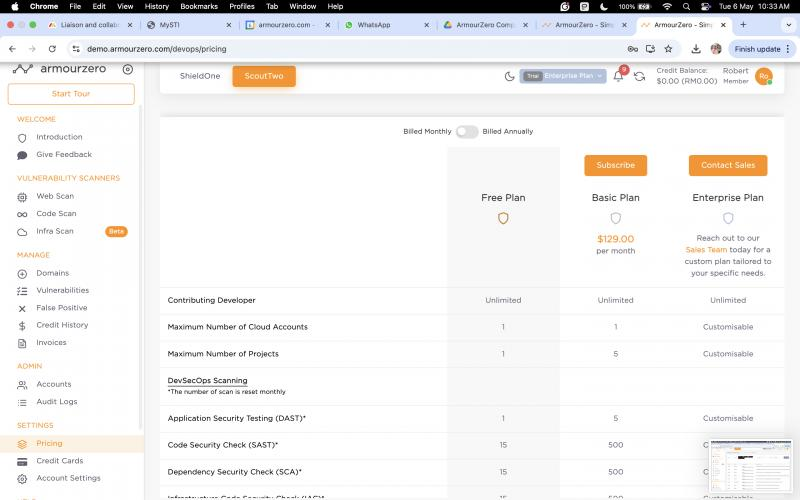Toggle dark mode moon icon
The height and width of the screenshot is (500, 800).
coord(509,76)
